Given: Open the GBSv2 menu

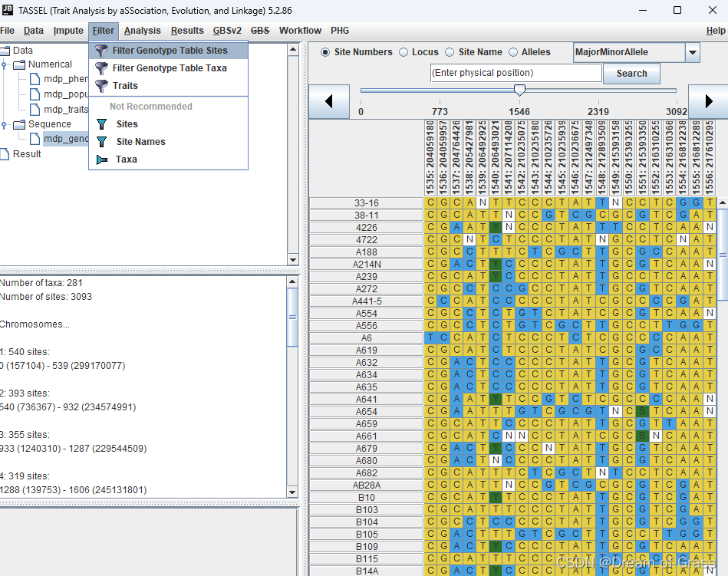Looking at the screenshot, I should tap(227, 31).
